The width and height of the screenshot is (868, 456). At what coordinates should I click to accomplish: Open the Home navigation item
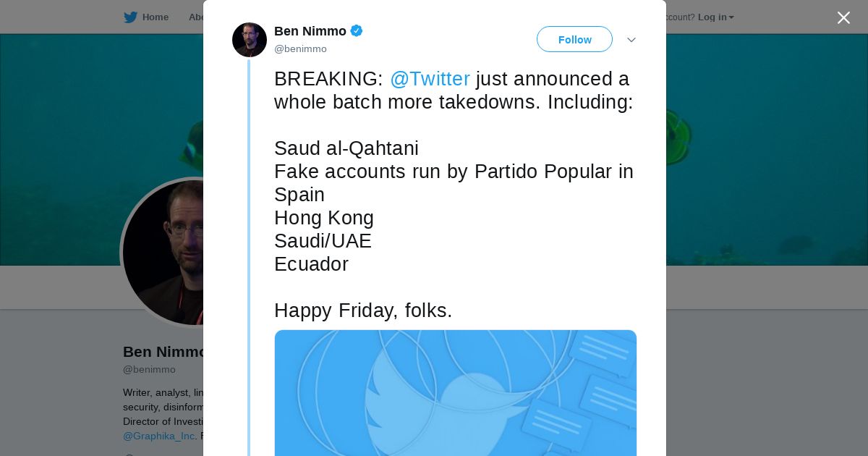point(155,17)
